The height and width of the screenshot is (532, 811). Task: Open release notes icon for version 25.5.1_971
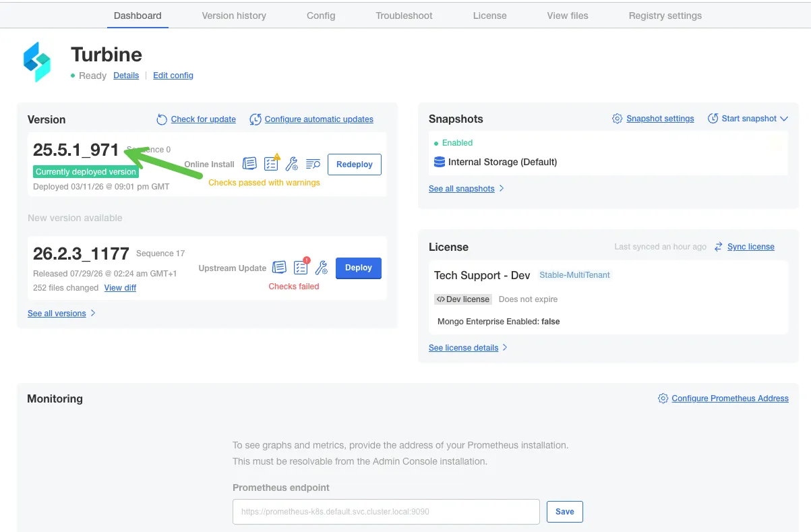249,164
